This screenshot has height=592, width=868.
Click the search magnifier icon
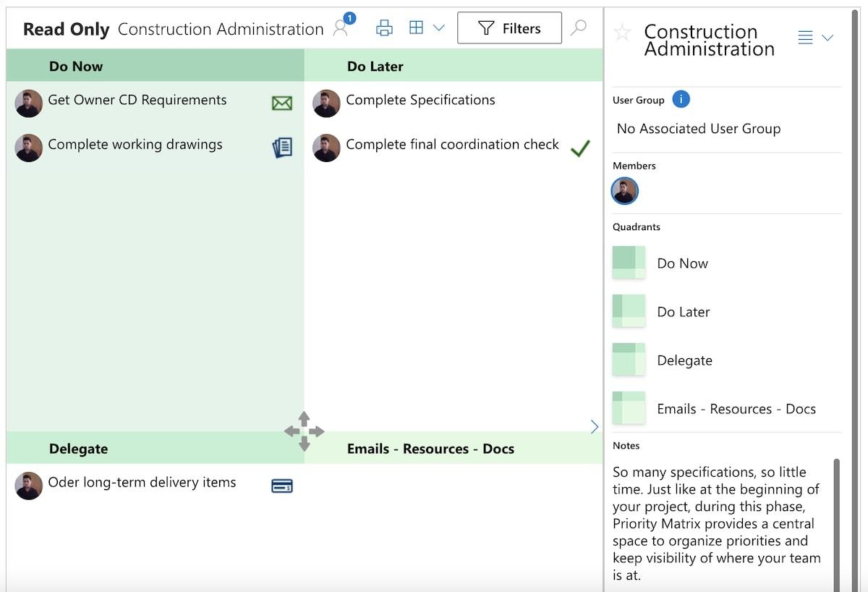[579, 28]
